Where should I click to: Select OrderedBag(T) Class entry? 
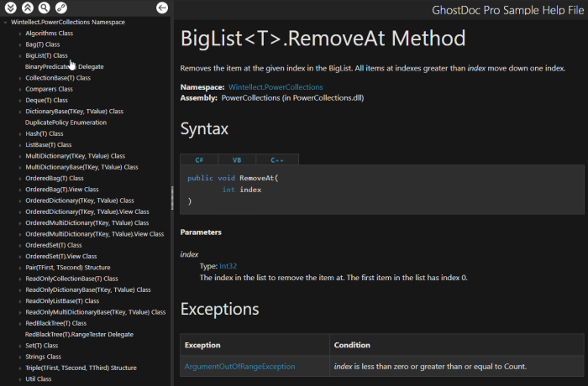[x=55, y=179]
